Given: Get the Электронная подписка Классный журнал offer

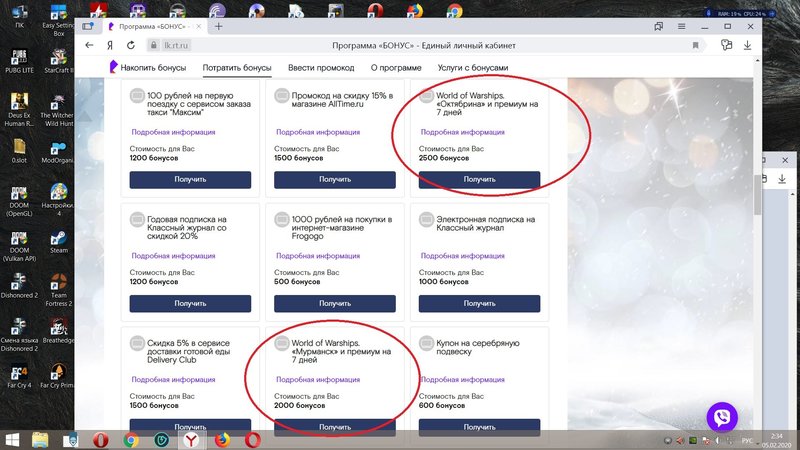Looking at the screenshot, I should pos(480,304).
